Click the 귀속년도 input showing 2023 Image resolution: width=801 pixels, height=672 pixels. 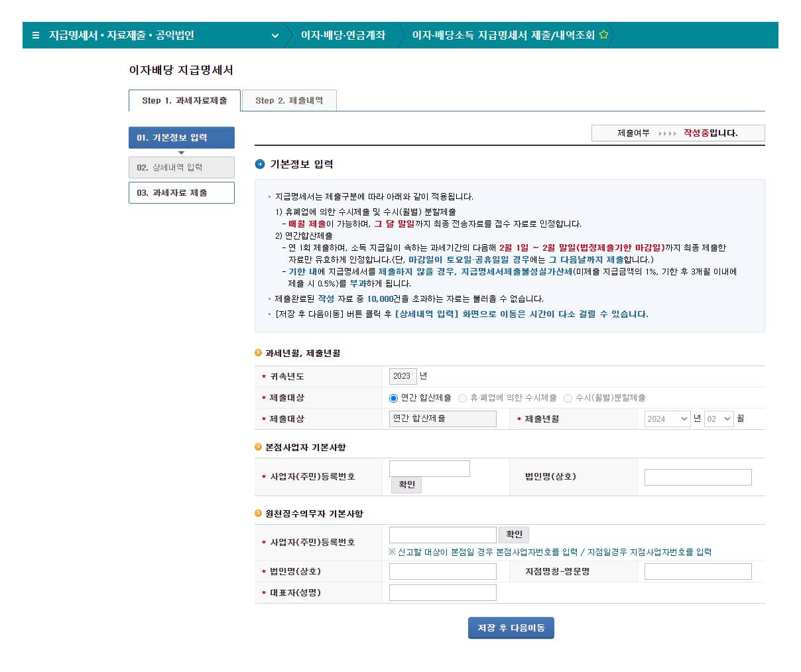click(402, 375)
